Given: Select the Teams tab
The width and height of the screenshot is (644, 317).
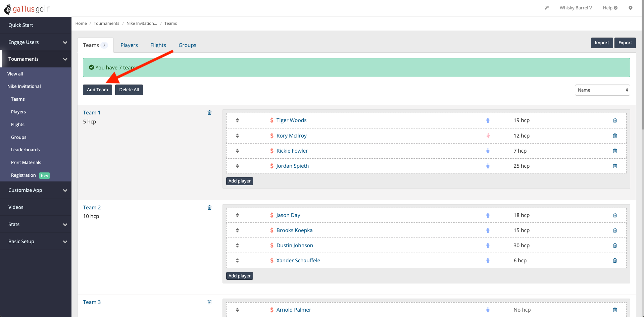Looking at the screenshot, I should pyautogui.click(x=95, y=45).
